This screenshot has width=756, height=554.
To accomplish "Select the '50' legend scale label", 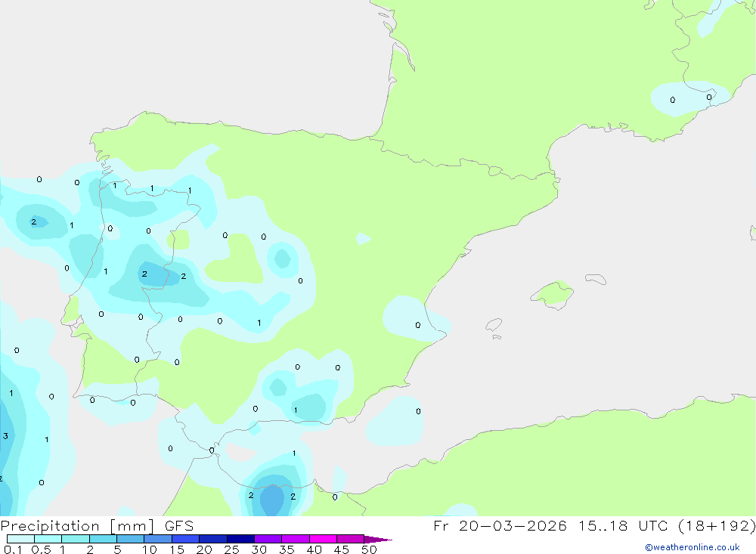I will pos(369,549).
